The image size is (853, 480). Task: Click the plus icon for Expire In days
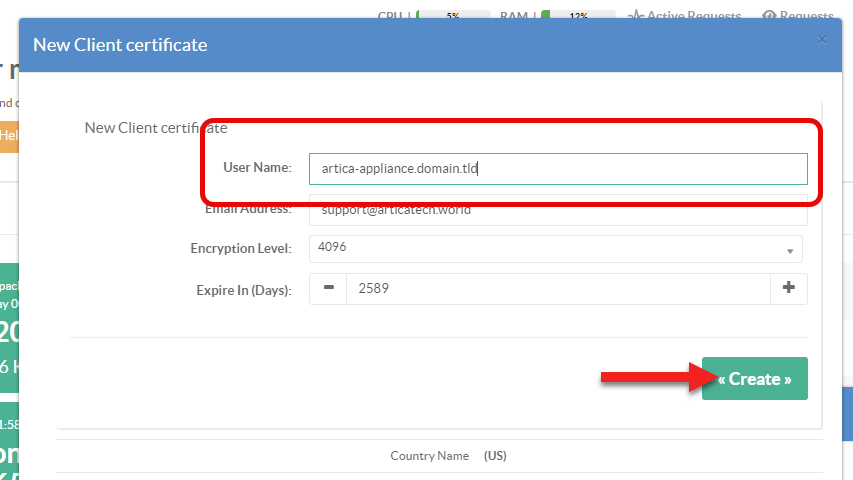(788, 289)
